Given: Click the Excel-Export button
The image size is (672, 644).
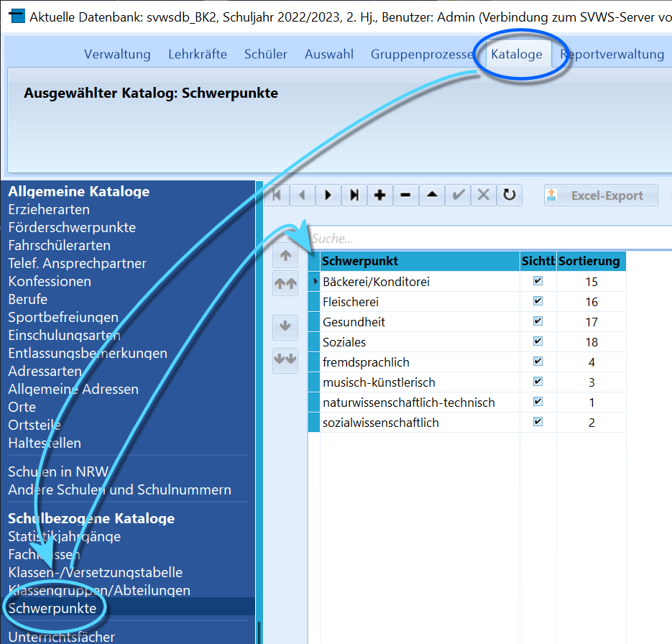Looking at the screenshot, I should (x=601, y=195).
